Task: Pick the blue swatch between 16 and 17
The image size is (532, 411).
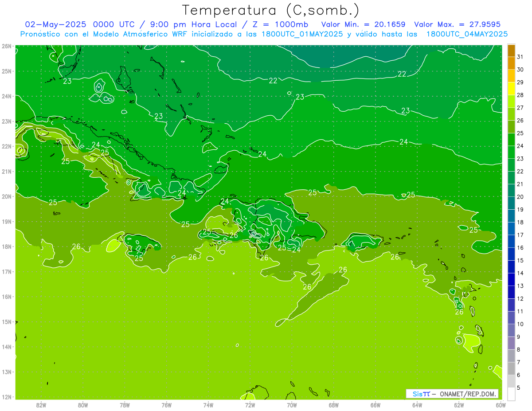Action: (x=511, y=241)
